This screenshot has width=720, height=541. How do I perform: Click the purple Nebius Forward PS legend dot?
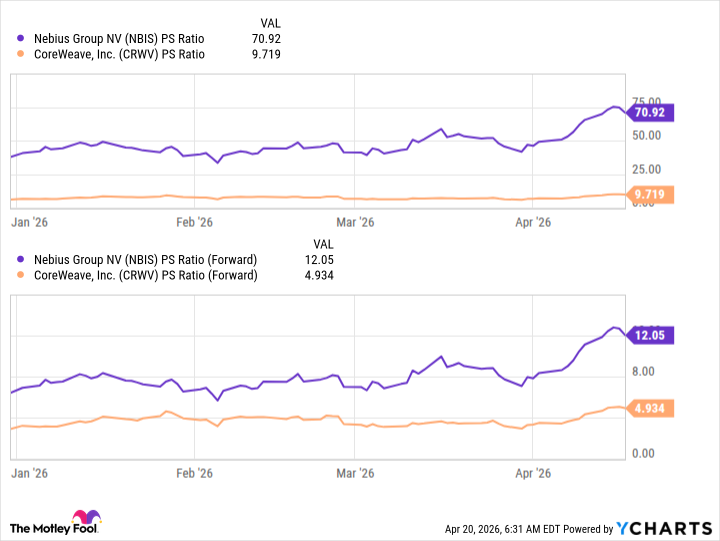coord(20,260)
